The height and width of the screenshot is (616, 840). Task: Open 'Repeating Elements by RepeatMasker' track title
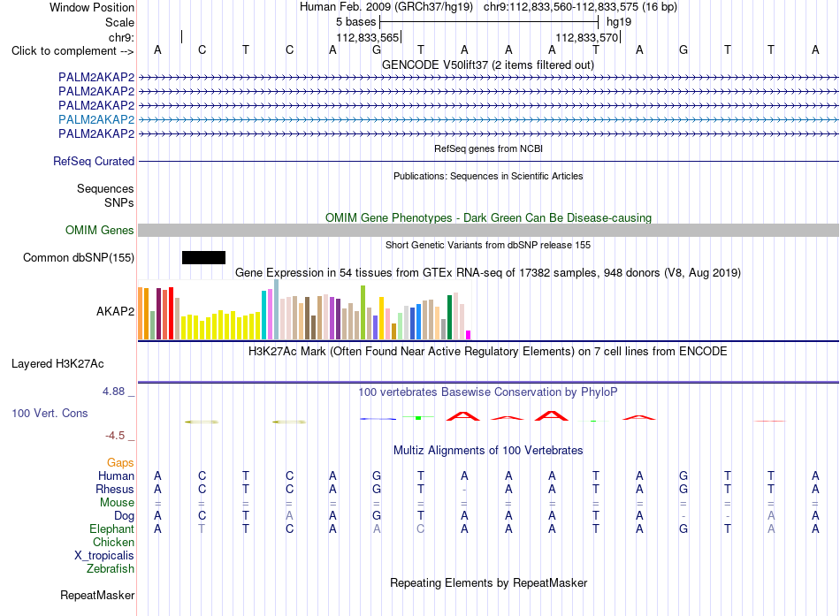[x=489, y=582]
